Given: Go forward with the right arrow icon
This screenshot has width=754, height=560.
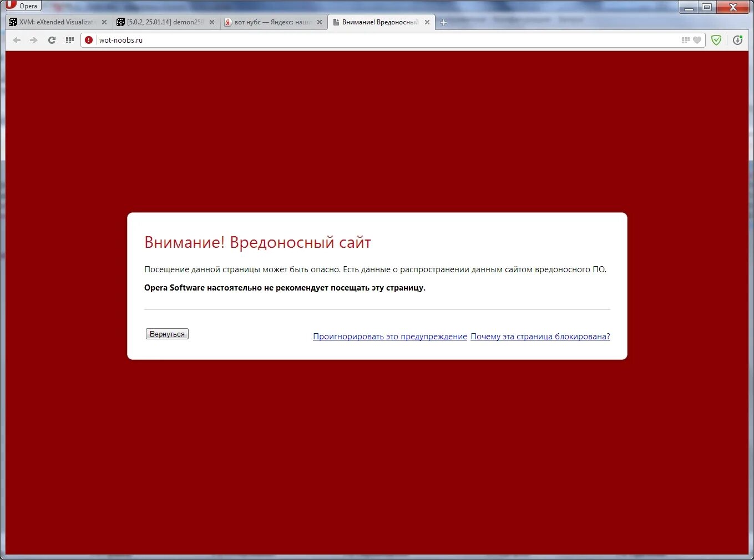Looking at the screenshot, I should [34, 40].
